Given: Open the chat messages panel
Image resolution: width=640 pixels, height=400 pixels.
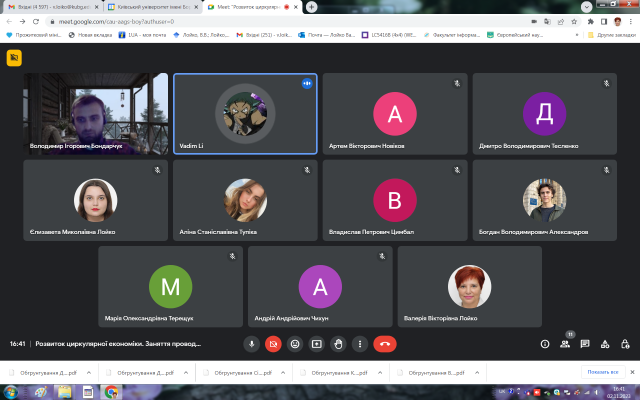Looking at the screenshot, I should [585, 343].
